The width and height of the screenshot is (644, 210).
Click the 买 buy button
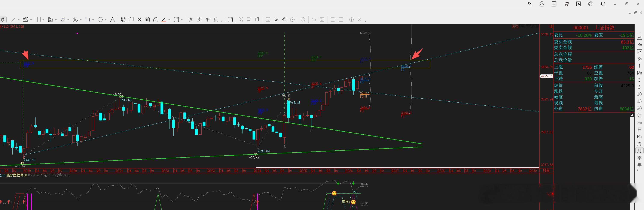[x=191, y=19]
